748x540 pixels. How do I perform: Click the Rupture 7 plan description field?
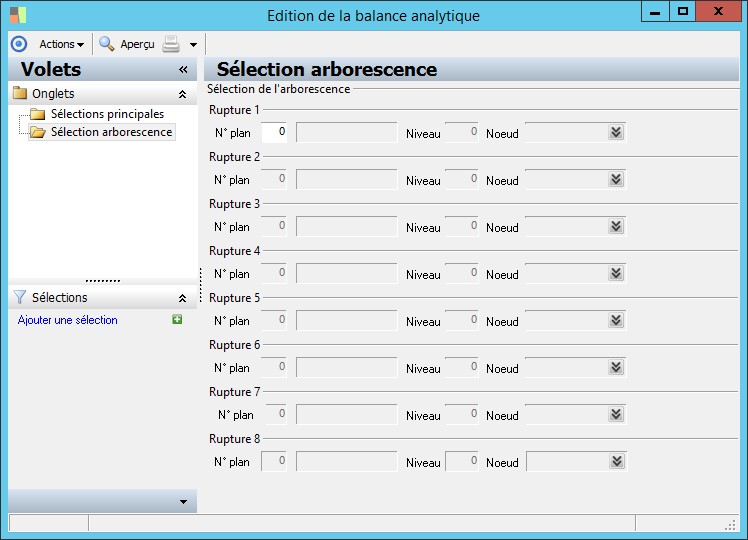pyautogui.click(x=346, y=414)
